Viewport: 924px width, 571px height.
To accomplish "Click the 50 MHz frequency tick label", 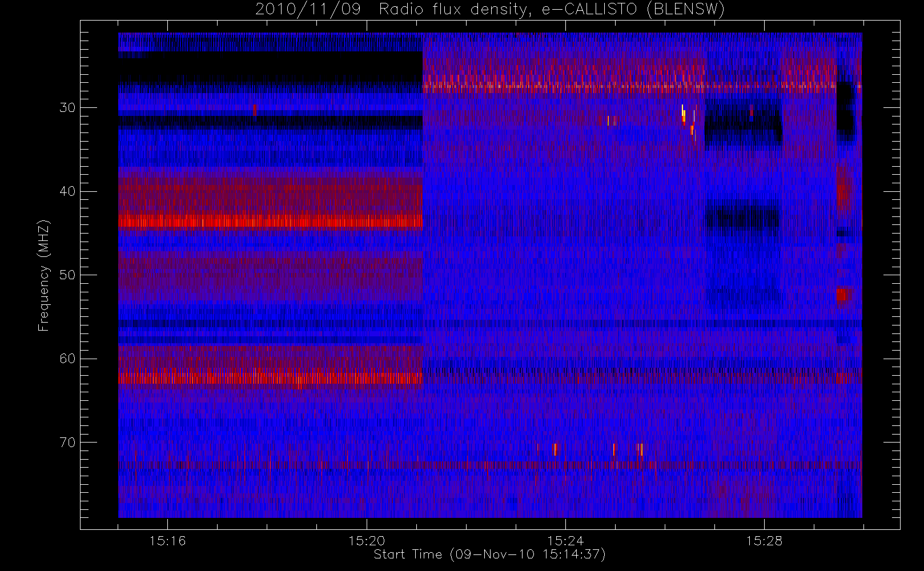I will [67, 275].
